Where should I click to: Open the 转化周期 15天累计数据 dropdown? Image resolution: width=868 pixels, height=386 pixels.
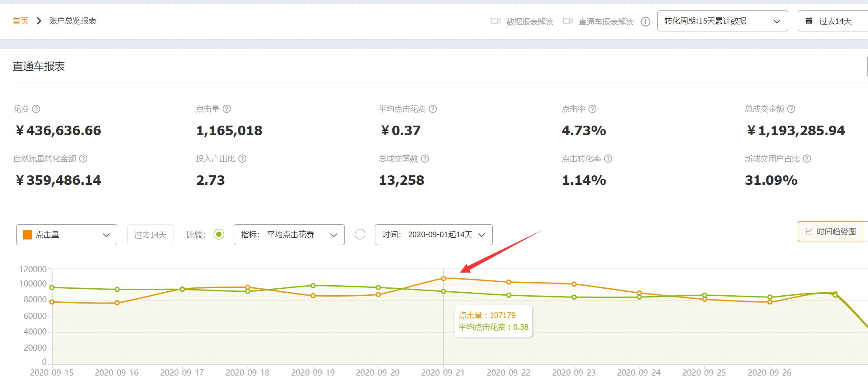[x=722, y=21]
